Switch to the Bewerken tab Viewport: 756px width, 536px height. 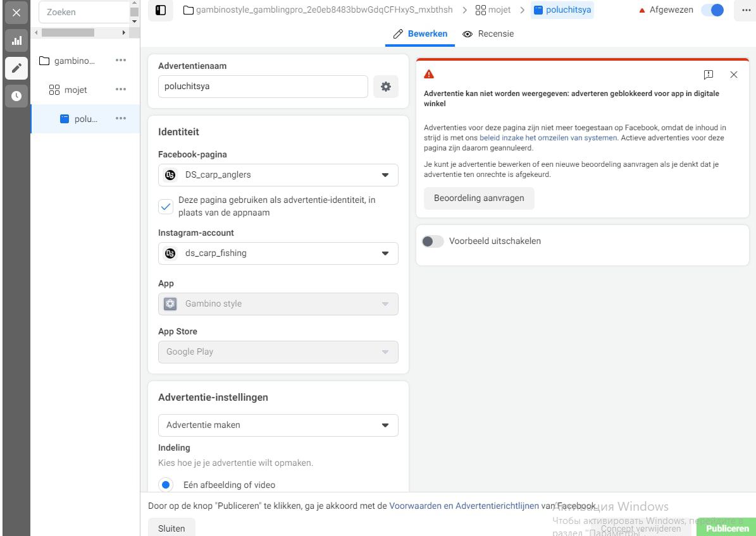(x=420, y=33)
